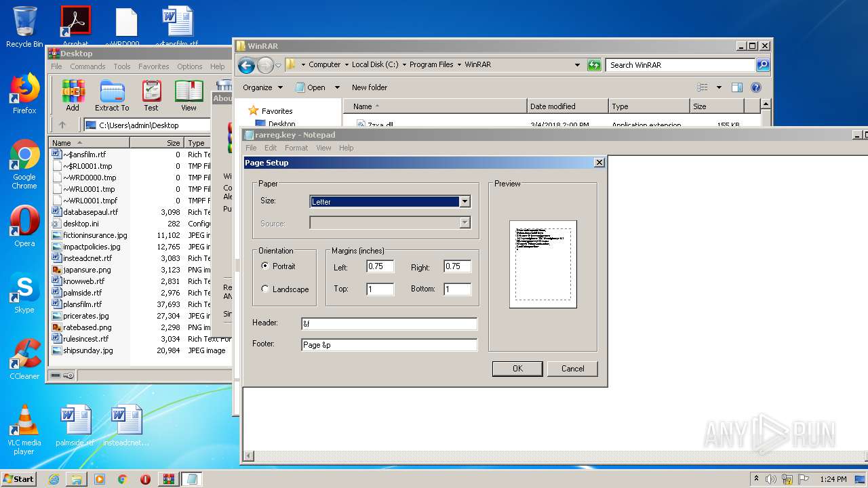Viewport: 868px width, 488px height.
Task: Click the View icon in WinRAR toolbar
Action: pos(189,95)
